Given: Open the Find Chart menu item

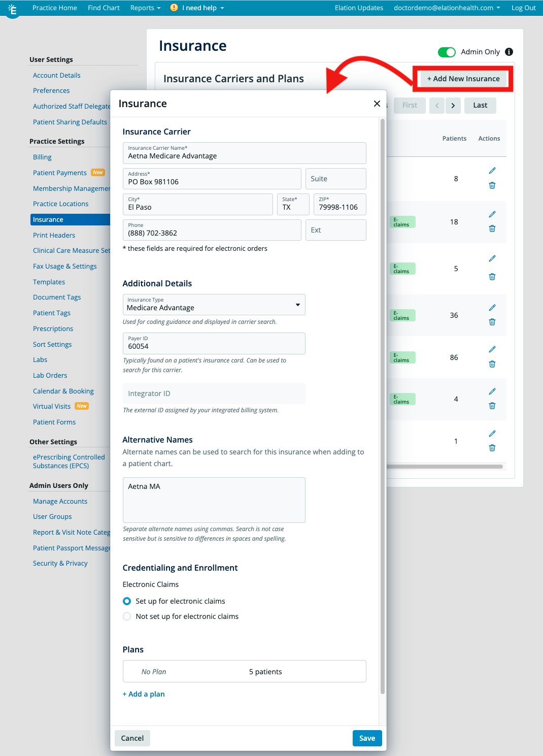Looking at the screenshot, I should click(104, 8).
